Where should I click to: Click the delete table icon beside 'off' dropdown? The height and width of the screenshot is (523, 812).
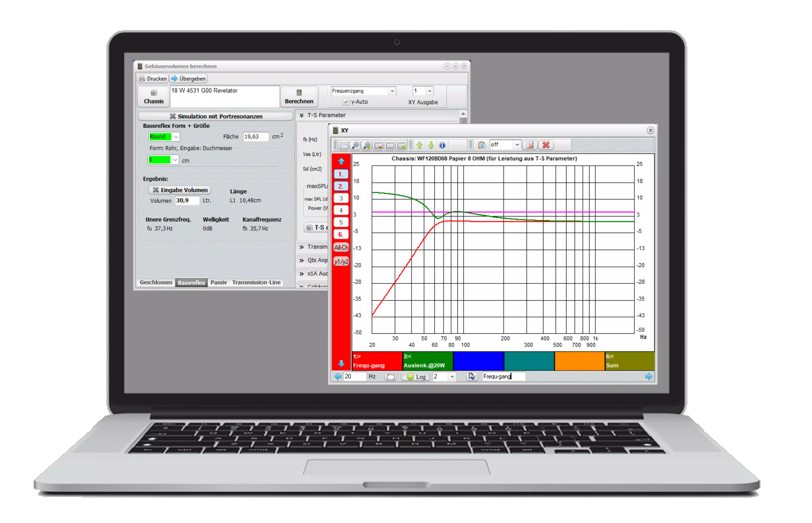point(530,145)
